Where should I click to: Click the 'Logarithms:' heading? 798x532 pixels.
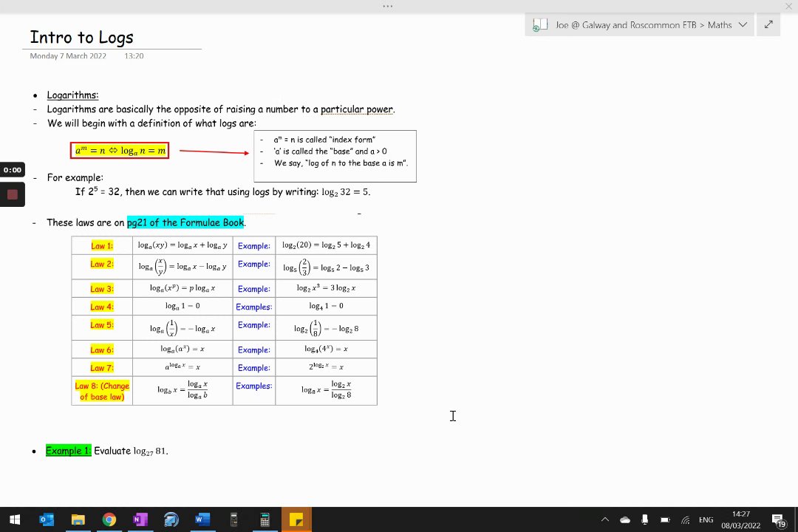click(72, 95)
